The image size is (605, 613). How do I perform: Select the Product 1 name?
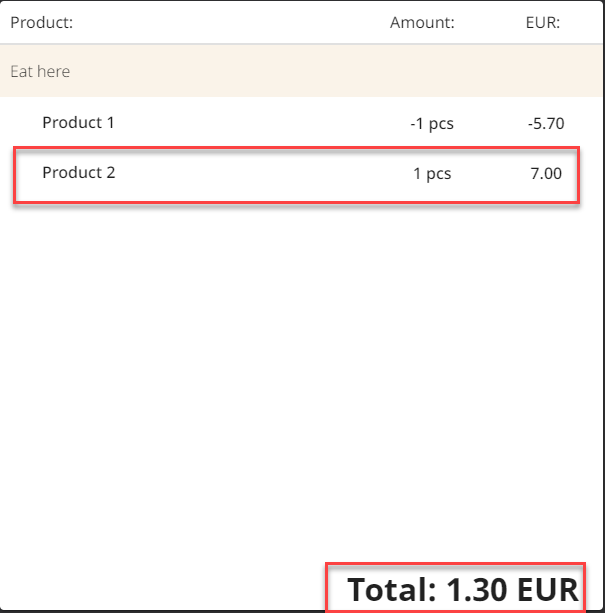point(78,123)
